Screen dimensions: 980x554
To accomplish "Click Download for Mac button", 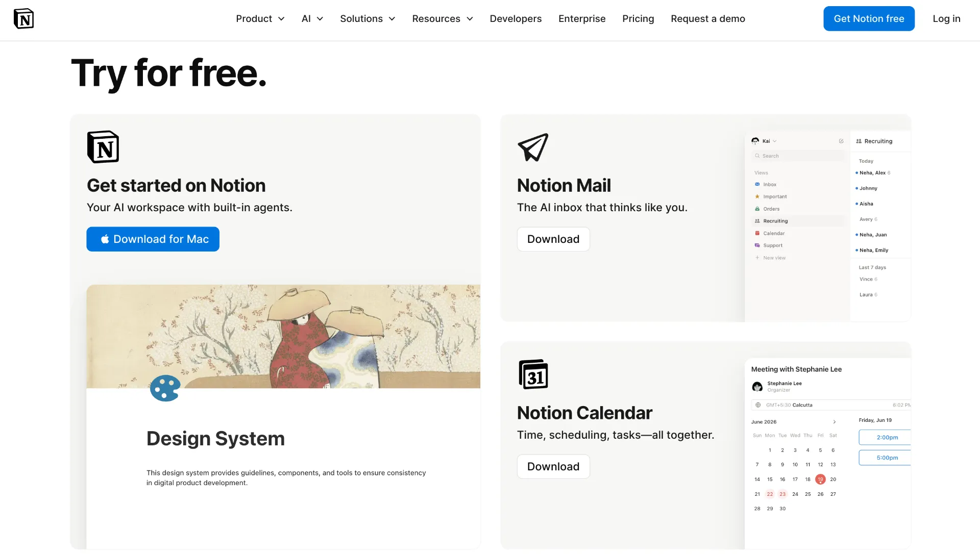I will pyautogui.click(x=153, y=239).
